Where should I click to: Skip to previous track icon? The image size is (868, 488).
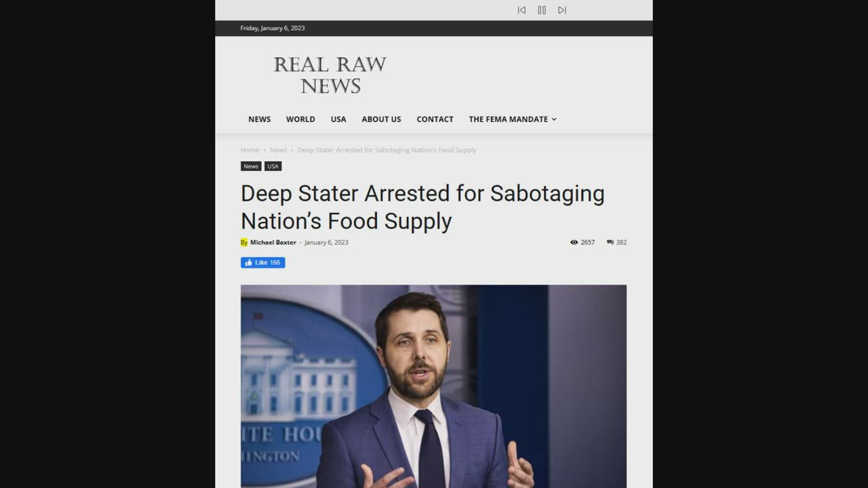[x=521, y=10]
